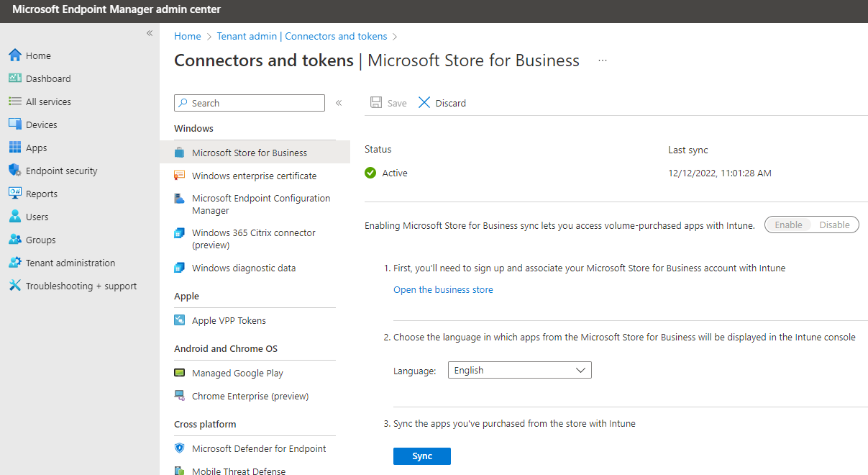868x475 pixels.
Task: Click the Open the business store link
Action: coord(443,289)
